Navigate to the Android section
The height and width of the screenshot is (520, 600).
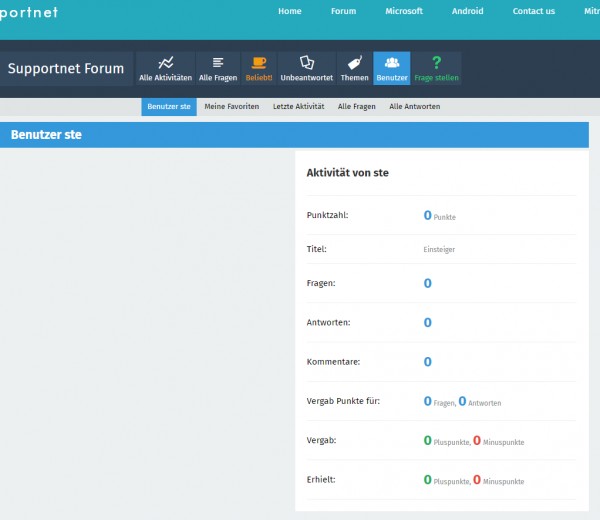pyautogui.click(x=467, y=11)
